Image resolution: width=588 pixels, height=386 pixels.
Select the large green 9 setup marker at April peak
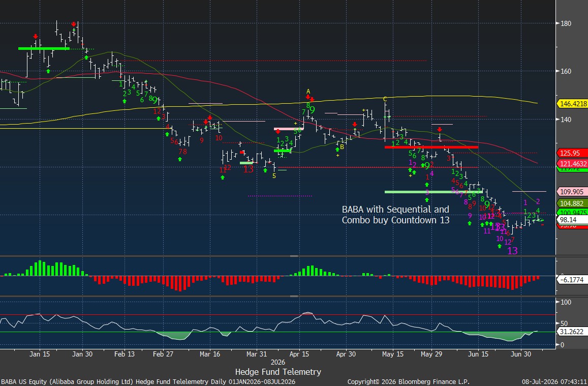pyautogui.click(x=312, y=110)
